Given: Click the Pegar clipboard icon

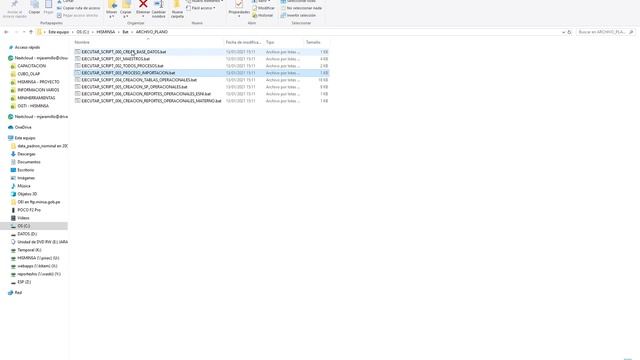Looking at the screenshot, I should click(x=49, y=4).
